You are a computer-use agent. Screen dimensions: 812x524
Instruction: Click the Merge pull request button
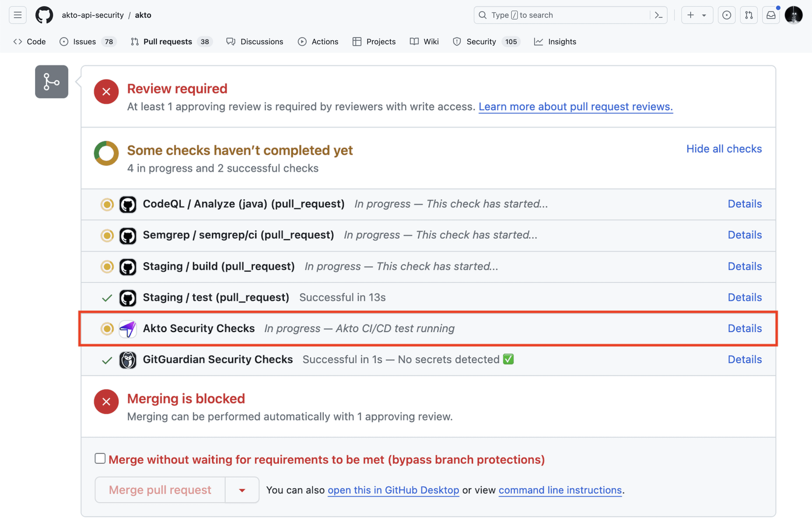(x=160, y=490)
